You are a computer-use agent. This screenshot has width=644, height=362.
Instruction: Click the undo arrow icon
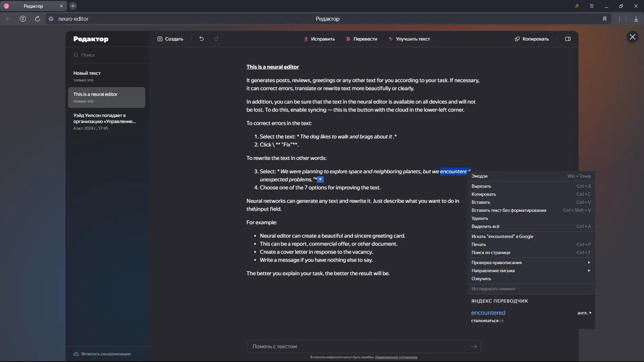(201, 39)
